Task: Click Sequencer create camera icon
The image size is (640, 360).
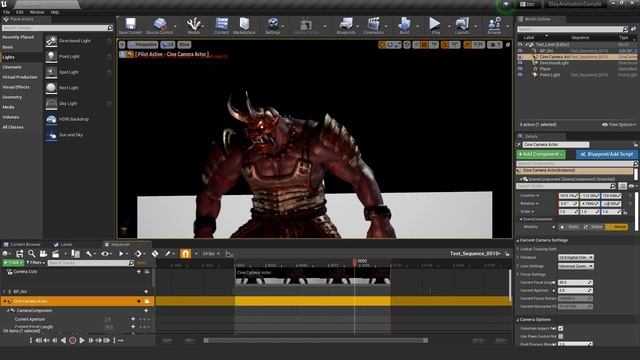Action: (x=43, y=254)
